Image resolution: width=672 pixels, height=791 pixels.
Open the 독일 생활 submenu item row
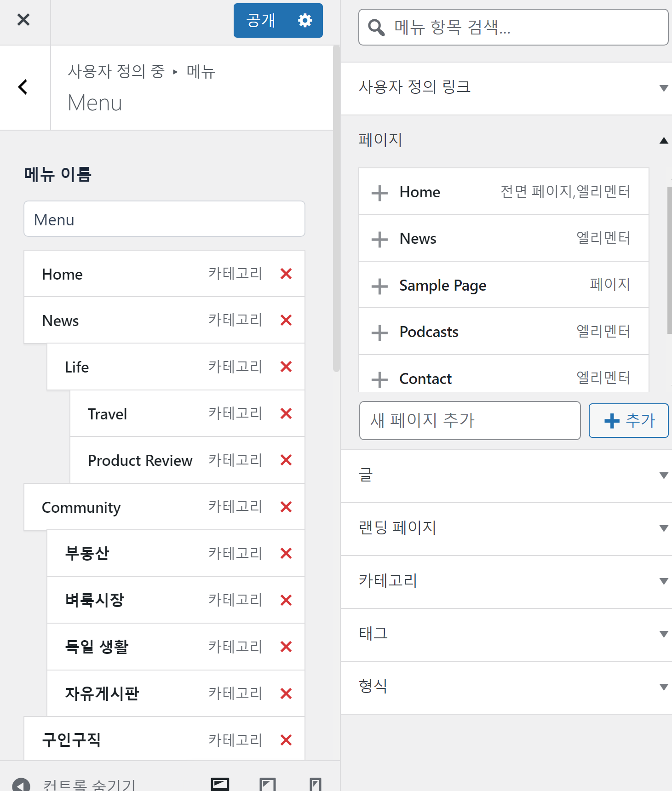pyautogui.click(x=176, y=647)
